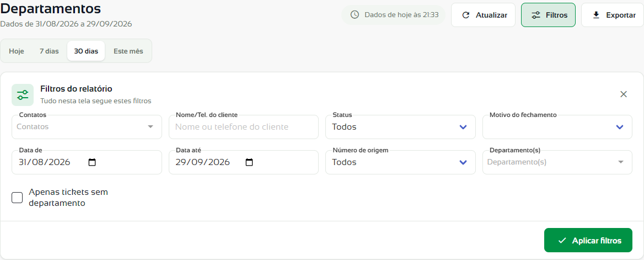
Task: Click the Data até date field
Action: (x=244, y=162)
